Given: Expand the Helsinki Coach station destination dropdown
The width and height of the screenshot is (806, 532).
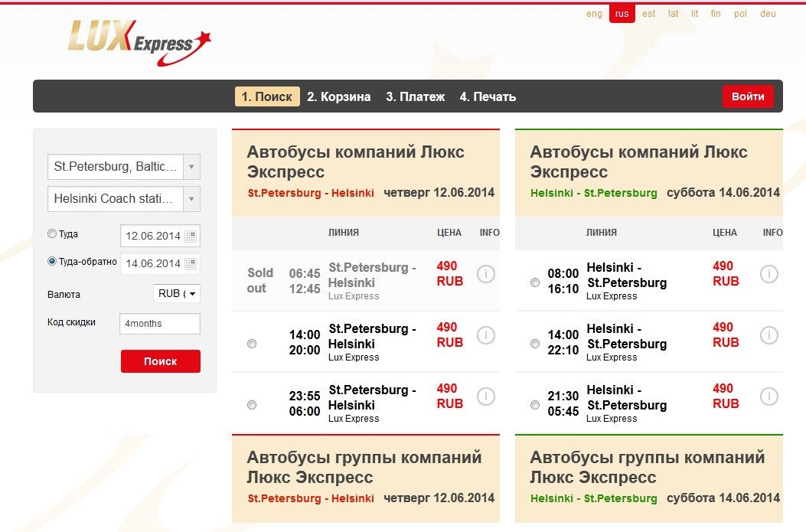Looking at the screenshot, I should click(191, 199).
